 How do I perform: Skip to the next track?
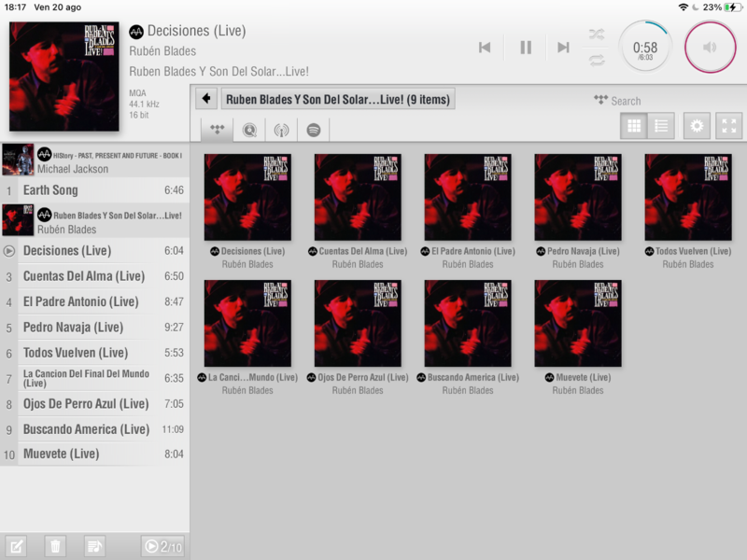563,48
